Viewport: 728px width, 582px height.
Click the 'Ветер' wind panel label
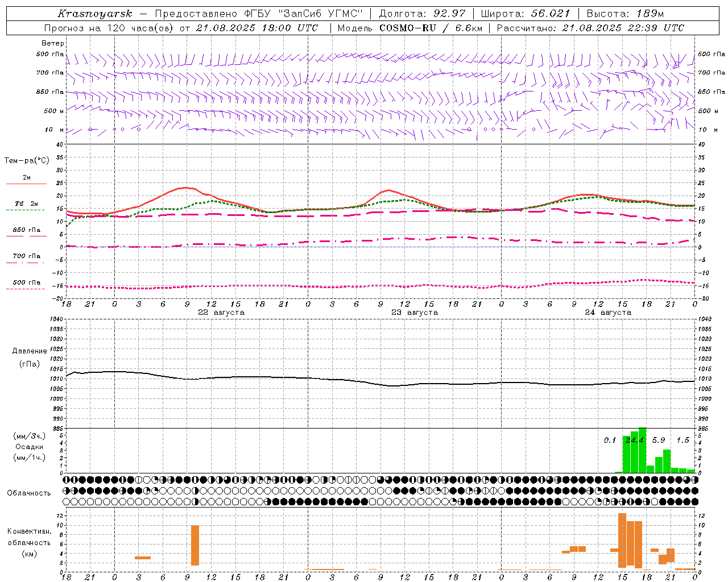point(53,43)
